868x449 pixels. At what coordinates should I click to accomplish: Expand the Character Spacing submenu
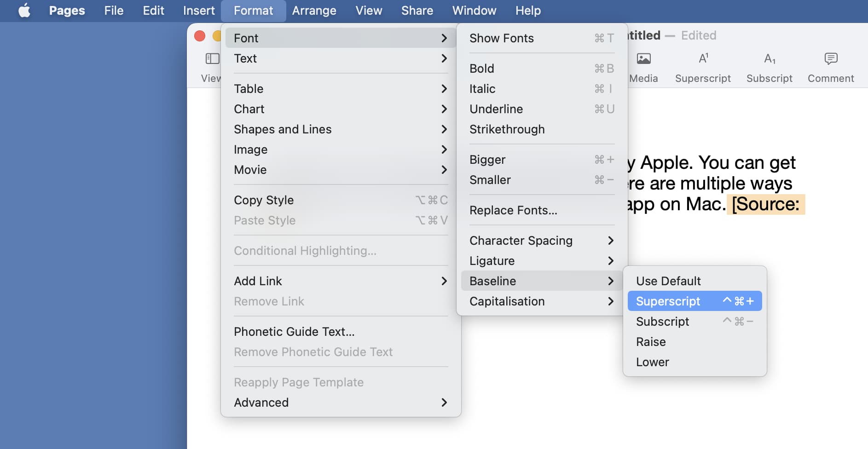click(542, 241)
